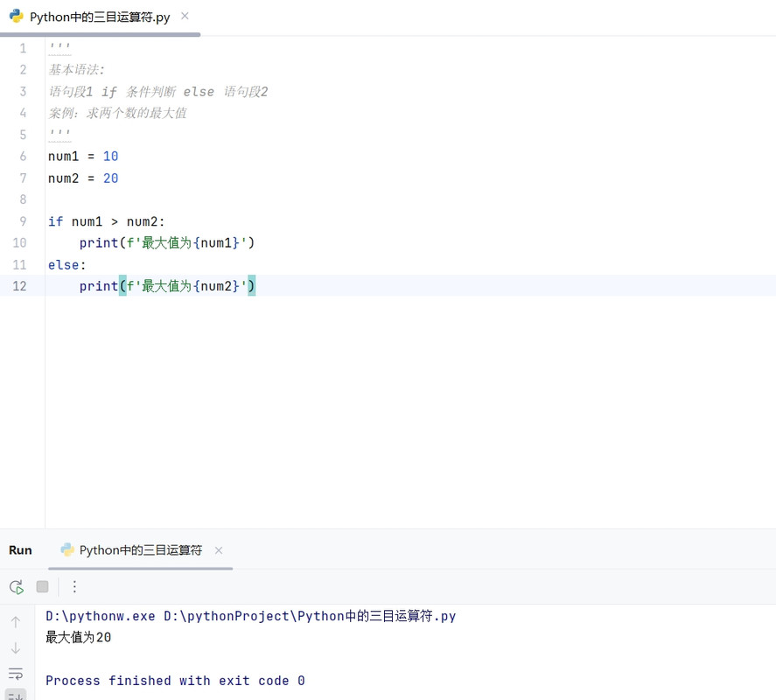This screenshot has width=776, height=700.
Task: Click the Python file icon in editor tab
Action: 17,17
